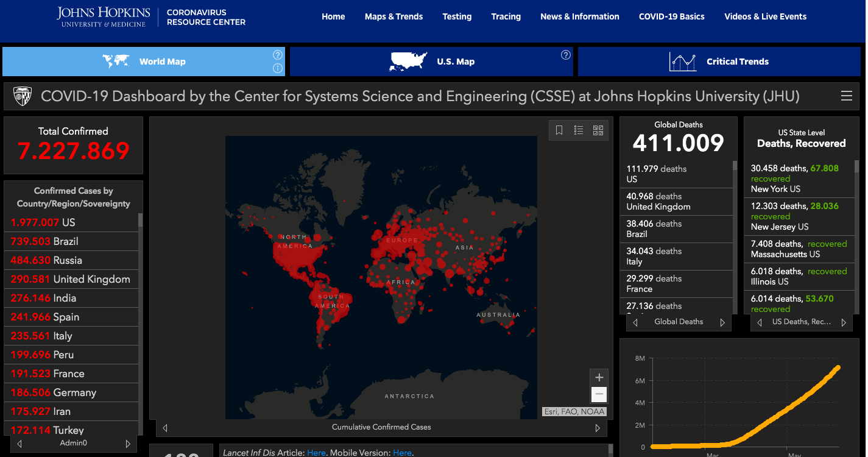Zoom in on the map with plus button

(599, 377)
